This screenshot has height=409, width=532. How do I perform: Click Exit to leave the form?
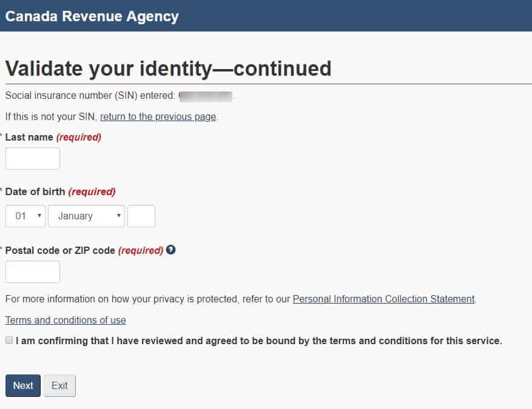tap(59, 385)
